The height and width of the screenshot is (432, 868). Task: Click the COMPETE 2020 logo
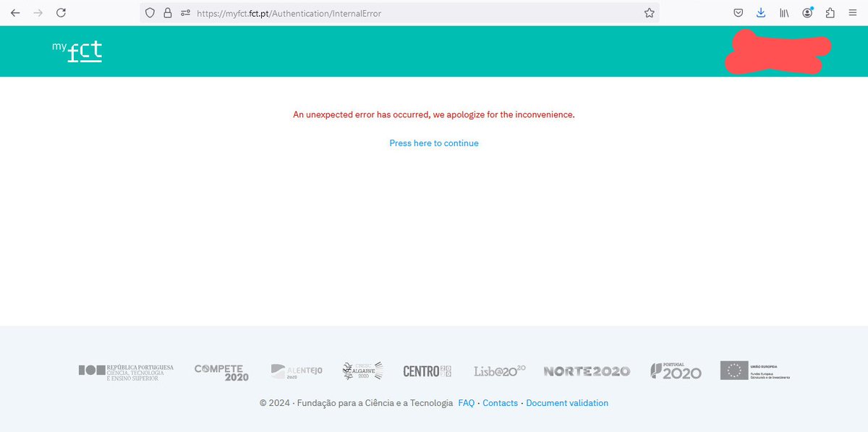point(221,372)
